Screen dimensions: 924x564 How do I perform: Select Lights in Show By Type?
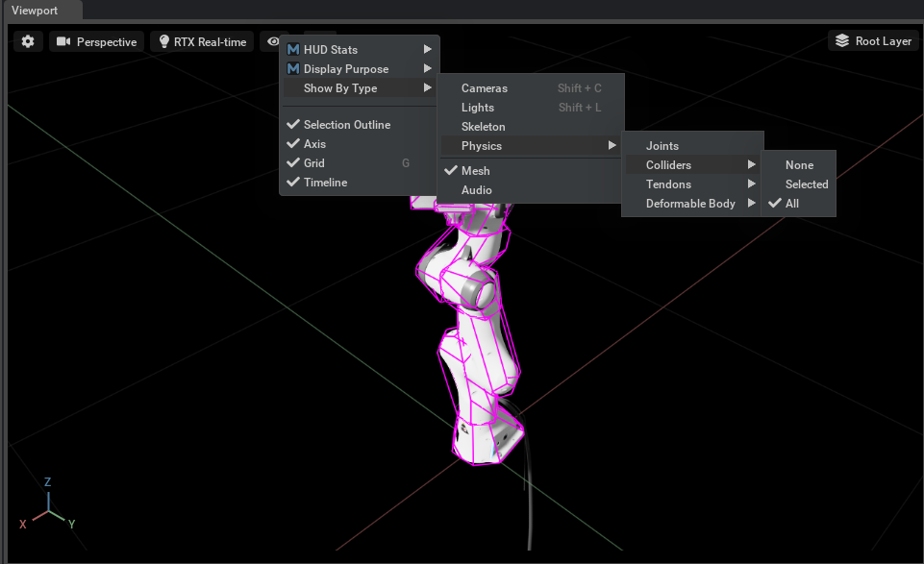478,108
